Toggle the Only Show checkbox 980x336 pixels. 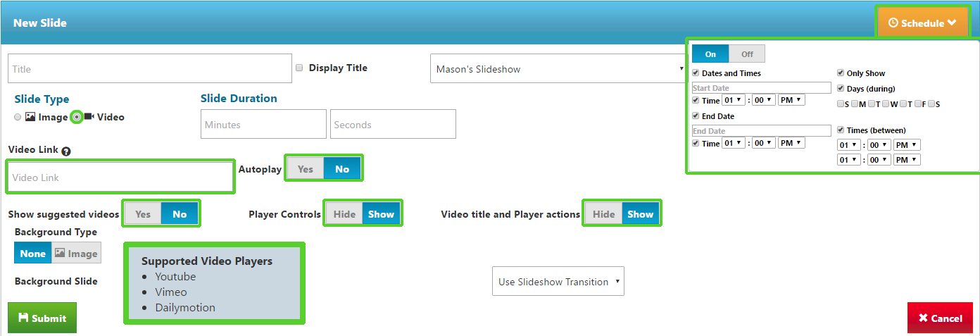pos(841,73)
